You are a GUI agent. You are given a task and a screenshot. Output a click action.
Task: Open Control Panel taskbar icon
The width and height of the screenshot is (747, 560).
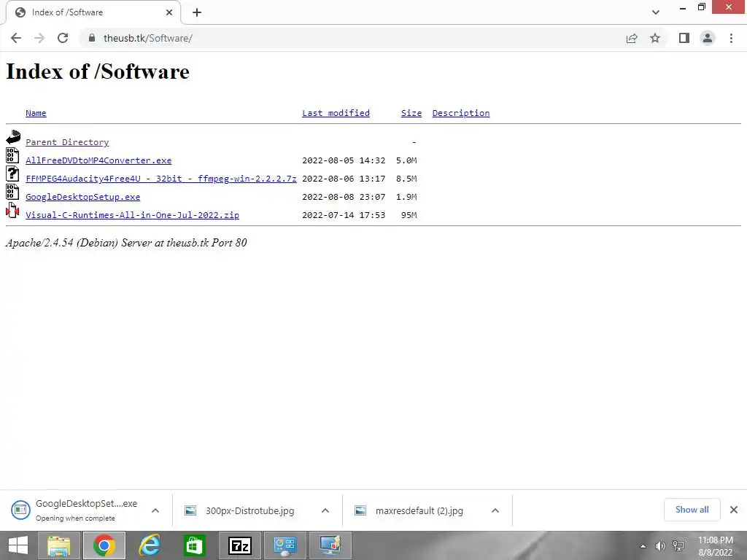[x=285, y=545]
